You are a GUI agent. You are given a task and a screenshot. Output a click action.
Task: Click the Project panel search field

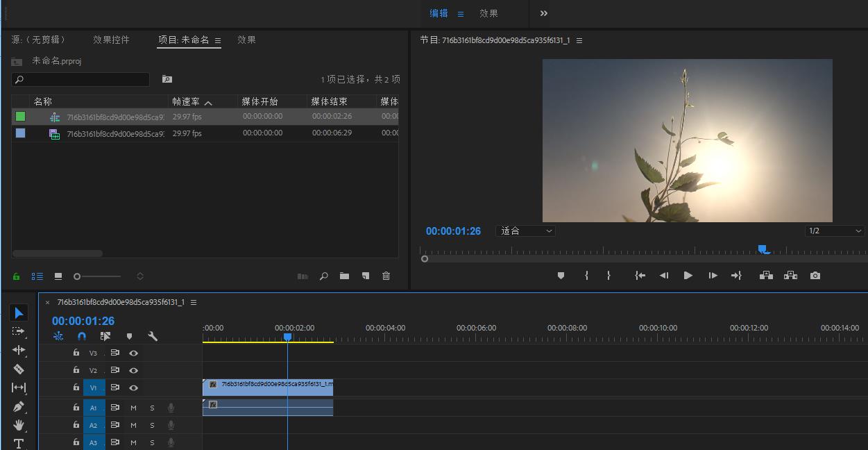coord(80,80)
